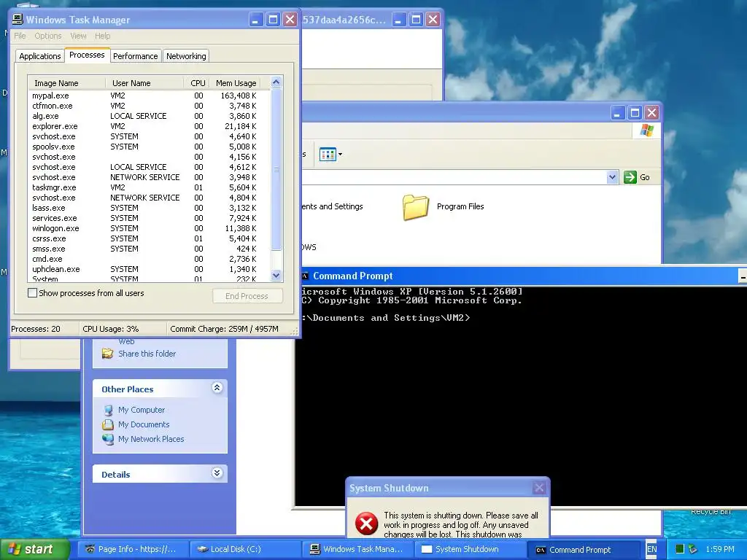Image resolution: width=747 pixels, height=560 pixels.
Task: Click the process list scrollbar thumb
Action: 276,169
